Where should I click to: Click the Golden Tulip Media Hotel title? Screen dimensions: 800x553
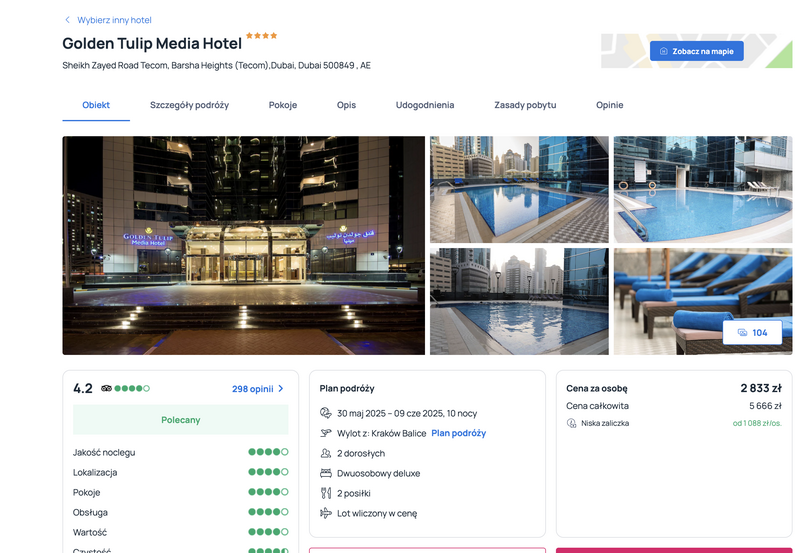152,44
